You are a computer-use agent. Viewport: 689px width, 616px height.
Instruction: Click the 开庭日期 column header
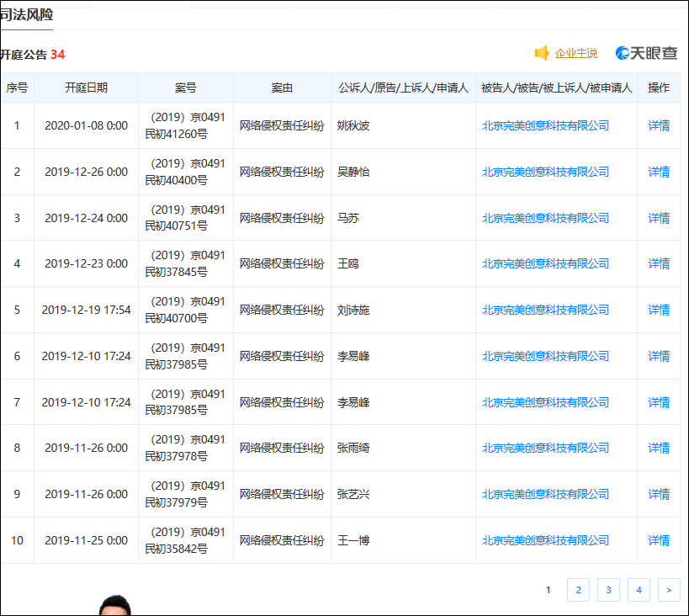[86, 88]
